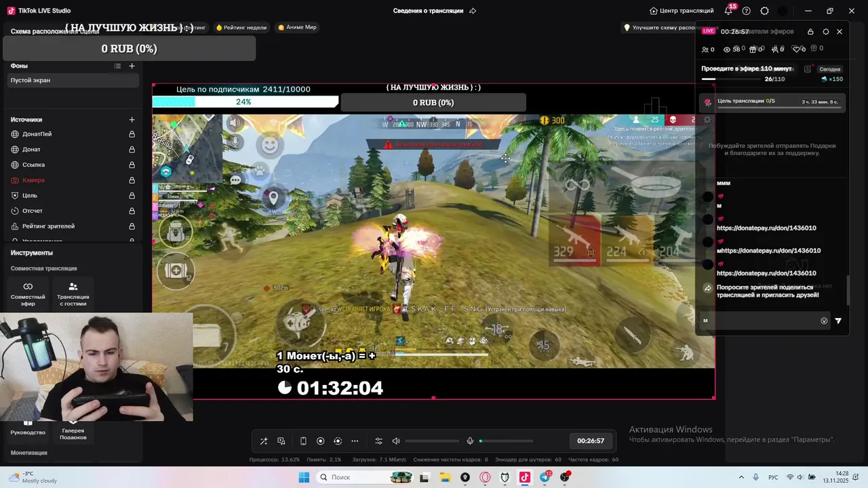Click Центр трансляций link in title bar
The width and height of the screenshot is (868, 488).
point(682,11)
